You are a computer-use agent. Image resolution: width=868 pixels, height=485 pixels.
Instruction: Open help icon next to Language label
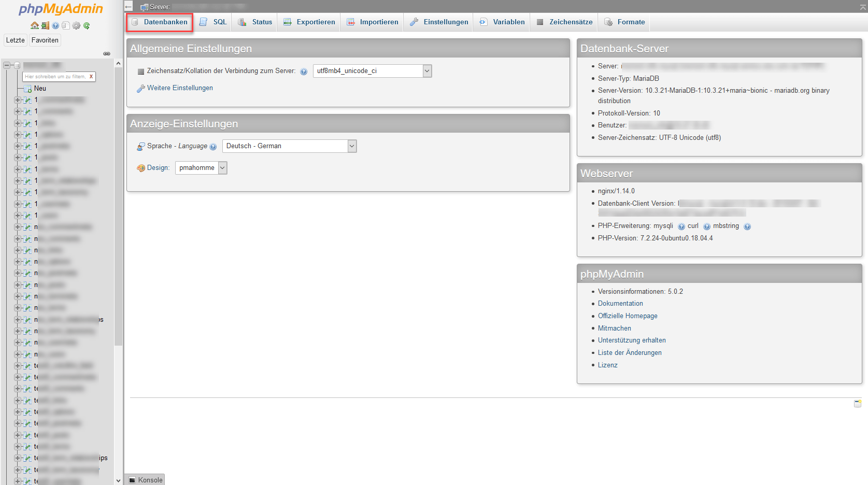pos(213,147)
